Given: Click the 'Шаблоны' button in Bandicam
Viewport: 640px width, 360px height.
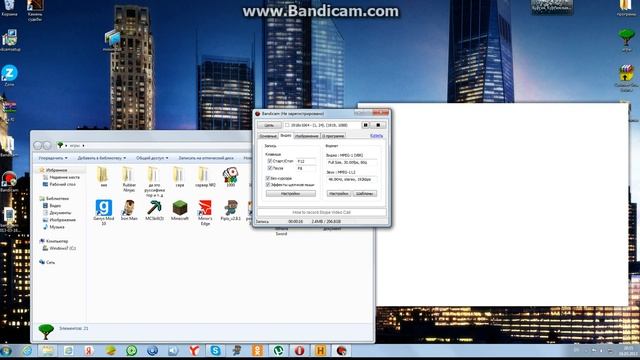Looking at the screenshot, I should coord(364,194).
